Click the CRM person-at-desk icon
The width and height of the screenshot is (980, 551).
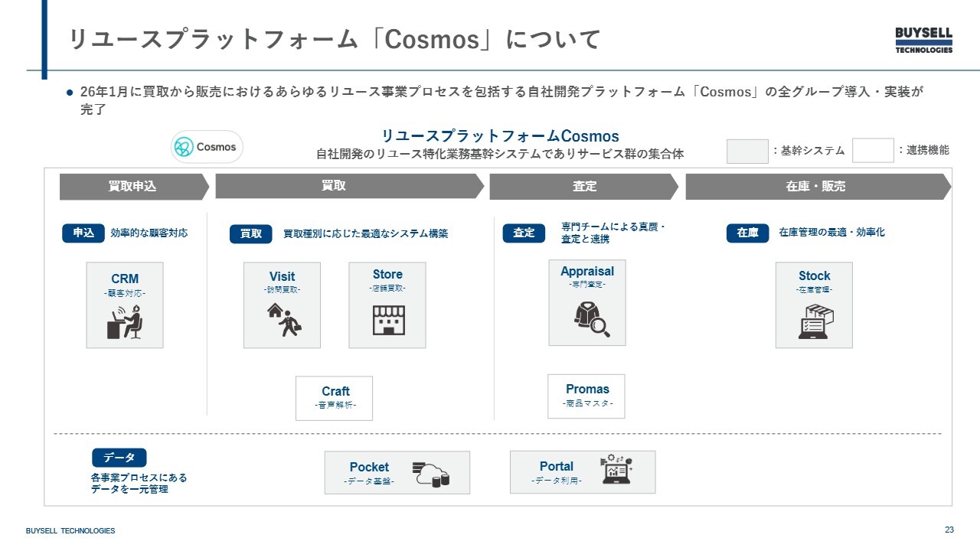coord(125,321)
